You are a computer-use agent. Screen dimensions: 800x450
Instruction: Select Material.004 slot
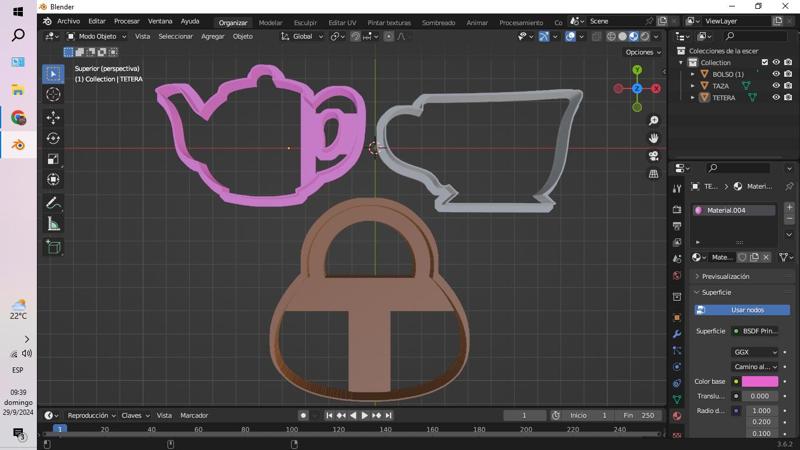tap(734, 210)
